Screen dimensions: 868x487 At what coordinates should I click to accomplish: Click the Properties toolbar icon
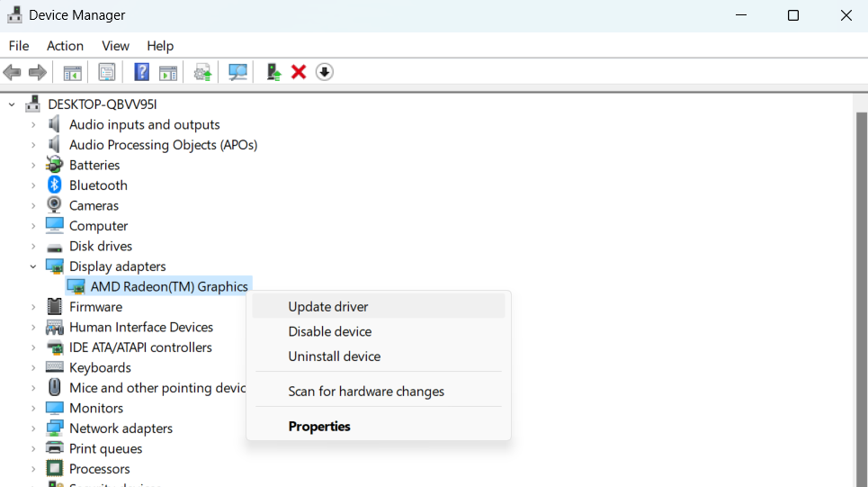107,72
